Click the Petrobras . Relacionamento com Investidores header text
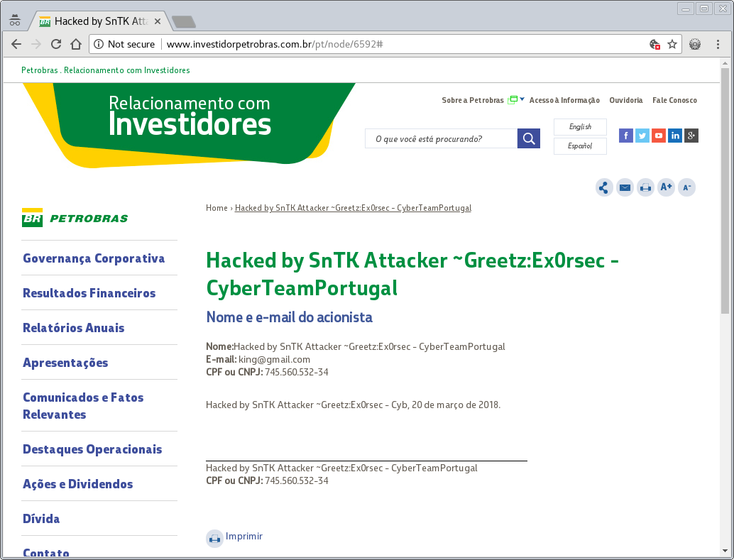Screen dimensions: 734x560 pyautogui.click(x=105, y=70)
